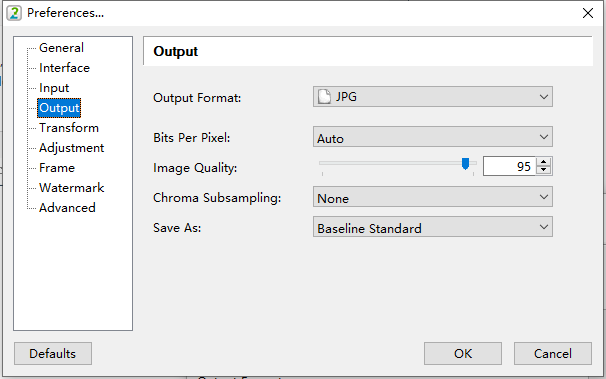606x379 pixels.
Task: Click the Save As label
Action: point(177,228)
